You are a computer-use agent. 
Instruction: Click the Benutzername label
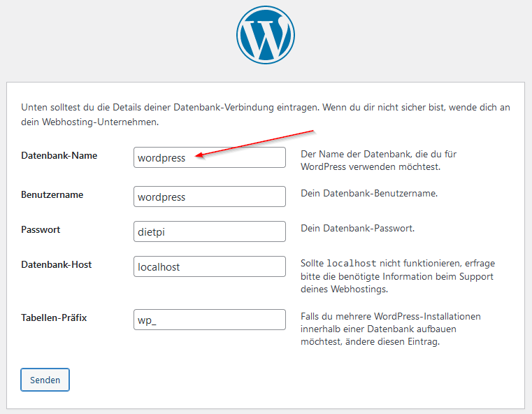pos(52,194)
